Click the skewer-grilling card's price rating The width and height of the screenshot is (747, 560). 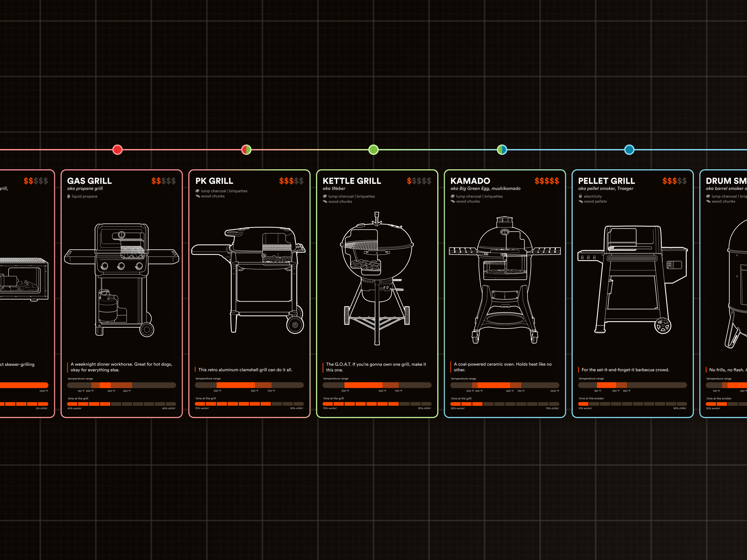36,181
